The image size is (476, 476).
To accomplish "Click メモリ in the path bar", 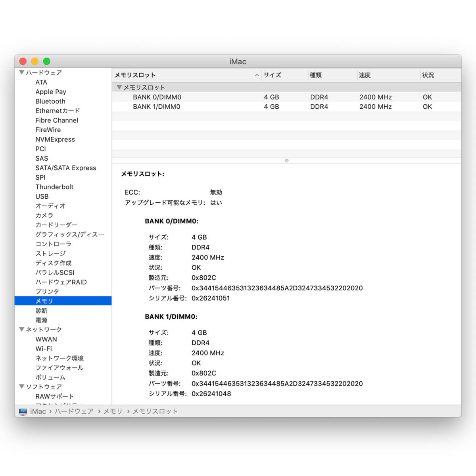I will pyautogui.click(x=113, y=411).
